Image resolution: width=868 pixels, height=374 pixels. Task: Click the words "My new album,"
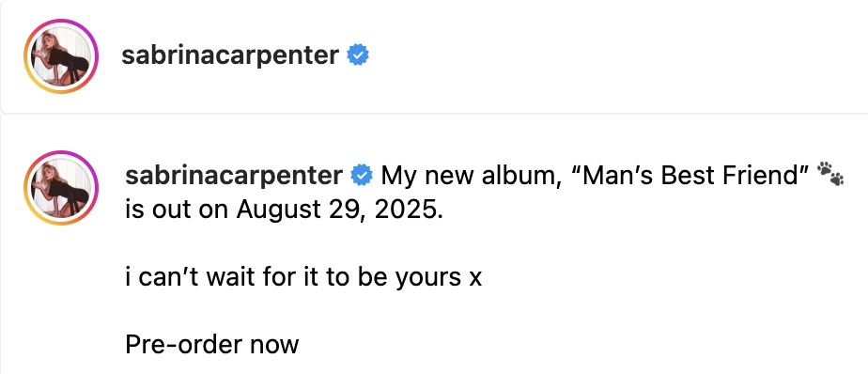471,177
